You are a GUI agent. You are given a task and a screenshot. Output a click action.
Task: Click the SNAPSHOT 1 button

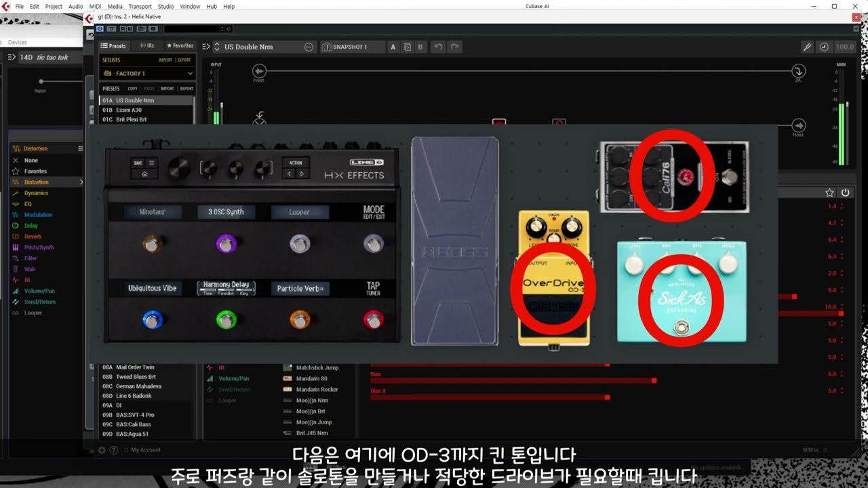353,47
